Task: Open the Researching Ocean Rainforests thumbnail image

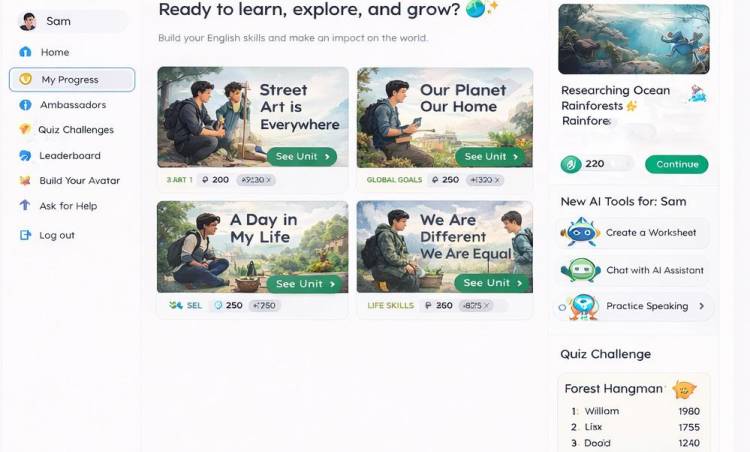Action: pyautogui.click(x=634, y=39)
